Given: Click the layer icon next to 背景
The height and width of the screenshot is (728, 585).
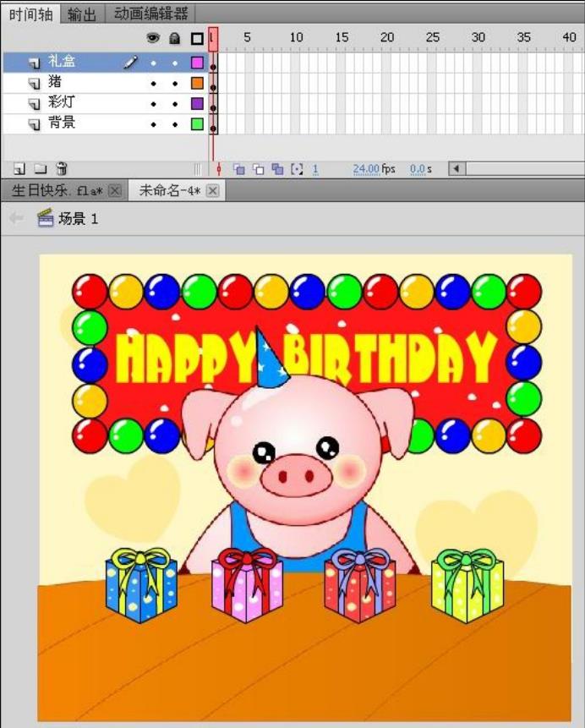Looking at the screenshot, I should 34,124.
